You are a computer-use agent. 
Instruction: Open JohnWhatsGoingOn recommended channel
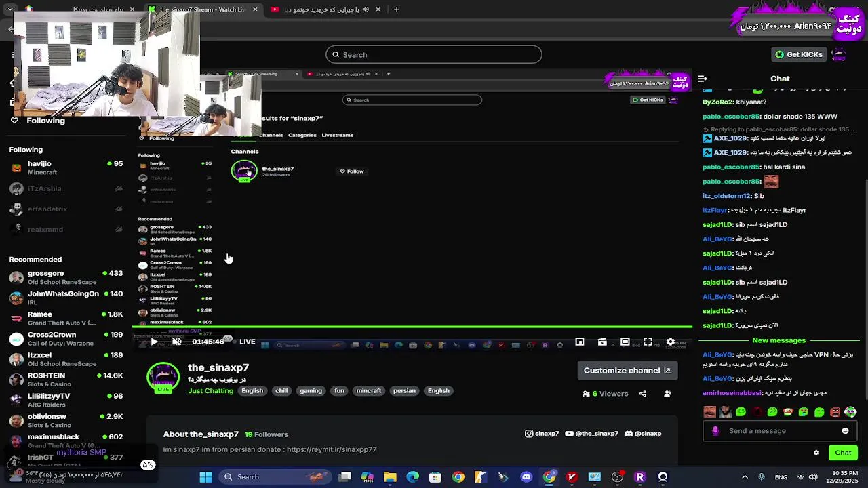pyautogui.click(x=66, y=298)
